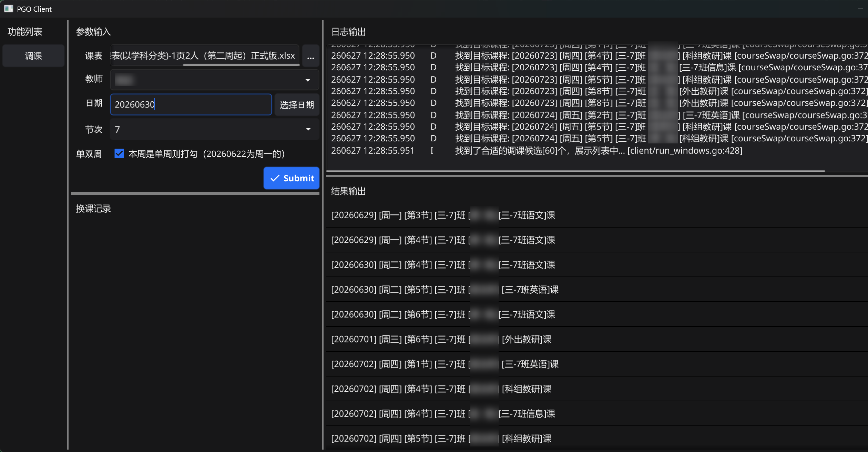Expand the 节次 period dropdown showing 7
Screen dimensions: 868x452
point(214,129)
